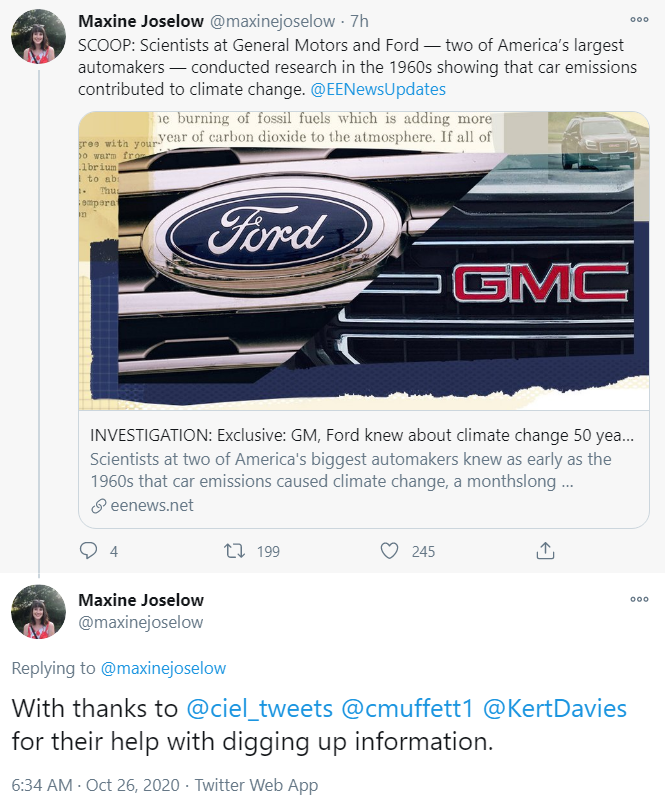This screenshot has height=802, width=665.
Task: Open the INVESTIGATION article headline
Action: pyautogui.click(x=362, y=437)
